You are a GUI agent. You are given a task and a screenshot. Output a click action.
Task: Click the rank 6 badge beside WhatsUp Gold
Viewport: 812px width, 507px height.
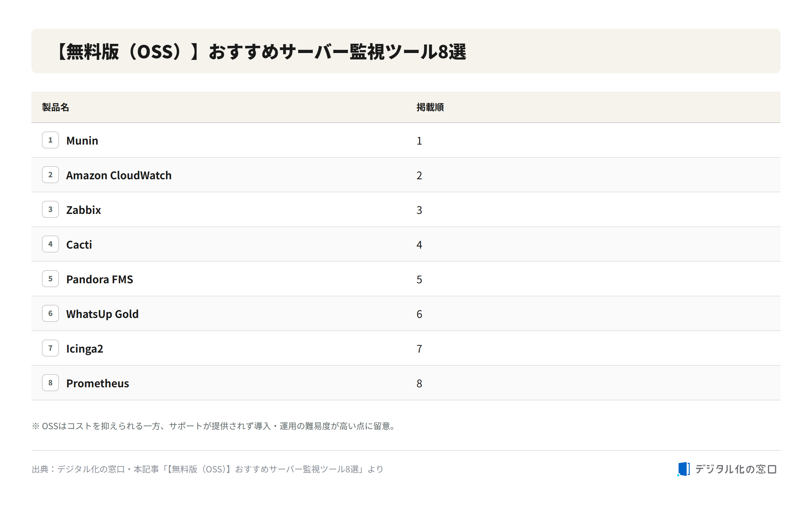coord(50,313)
